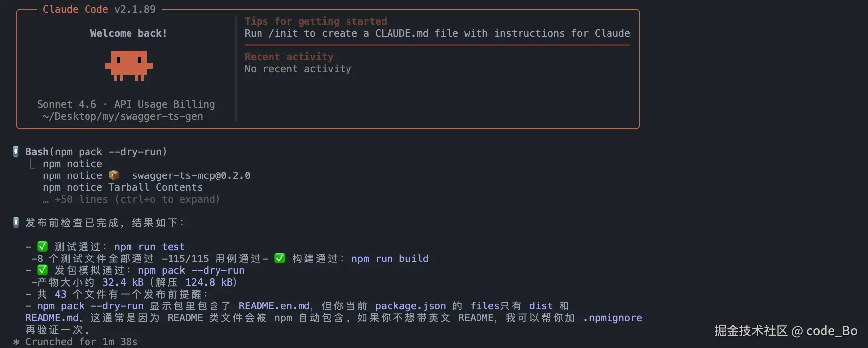This screenshot has width=868, height=348.
Task: Click the Tips for getting started heading
Action: pyautogui.click(x=315, y=21)
